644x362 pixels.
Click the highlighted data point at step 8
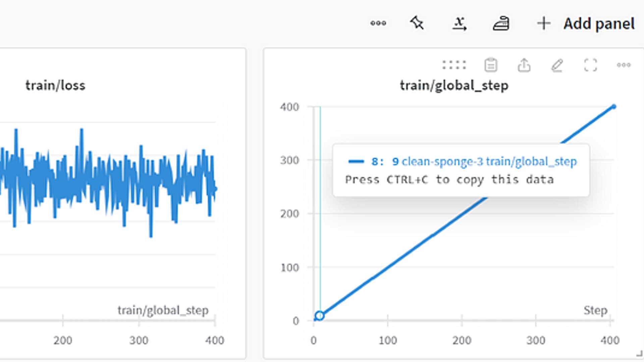click(320, 315)
